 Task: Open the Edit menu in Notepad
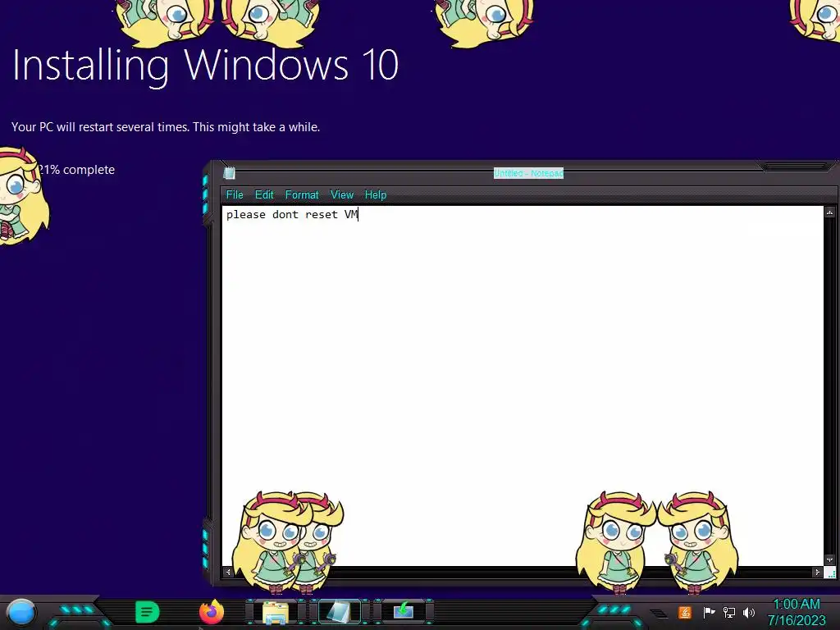click(264, 195)
